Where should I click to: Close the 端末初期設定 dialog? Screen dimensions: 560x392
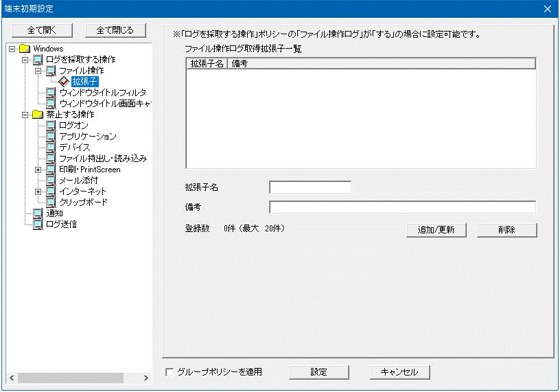pyautogui.click(x=548, y=9)
